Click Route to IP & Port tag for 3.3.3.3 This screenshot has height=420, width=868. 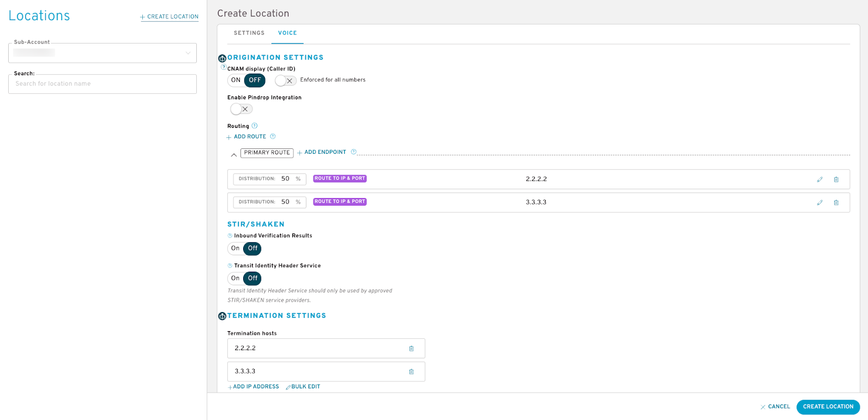[x=340, y=202]
